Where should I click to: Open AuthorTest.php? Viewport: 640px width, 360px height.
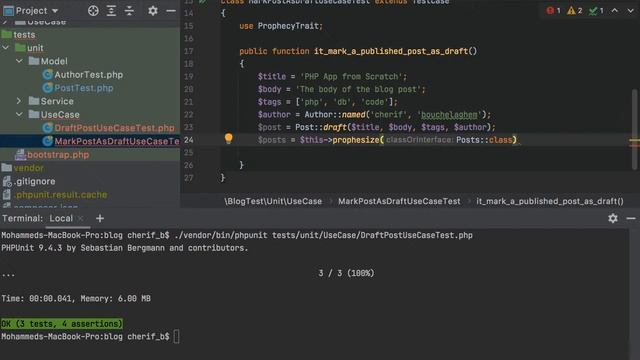click(x=89, y=75)
